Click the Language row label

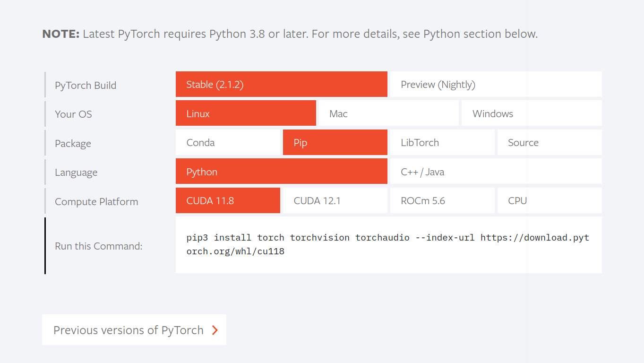[76, 173]
